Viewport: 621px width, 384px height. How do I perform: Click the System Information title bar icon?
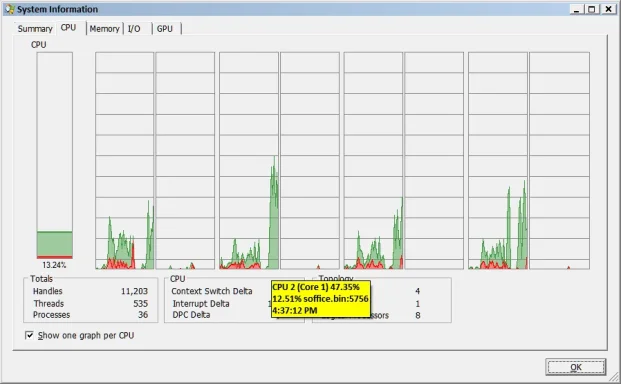(10, 9)
